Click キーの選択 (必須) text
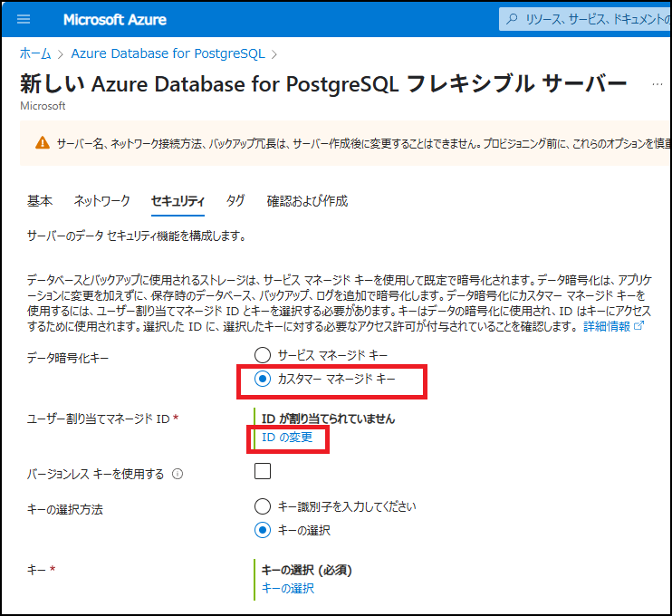This screenshot has height=616, width=672. pyautogui.click(x=307, y=570)
